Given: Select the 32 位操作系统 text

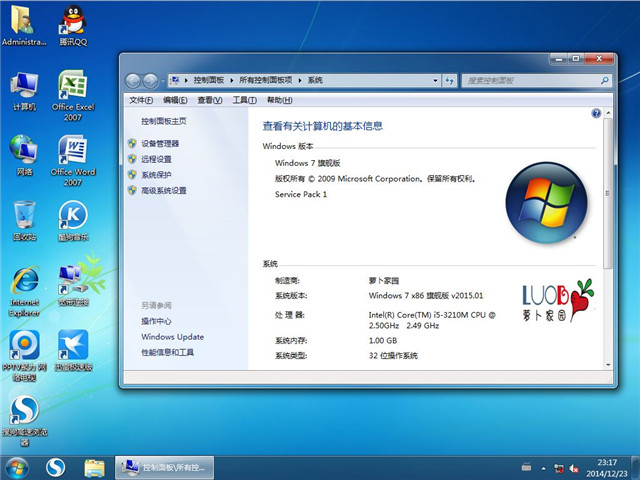Looking at the screenshot, I should pos(393,356).
